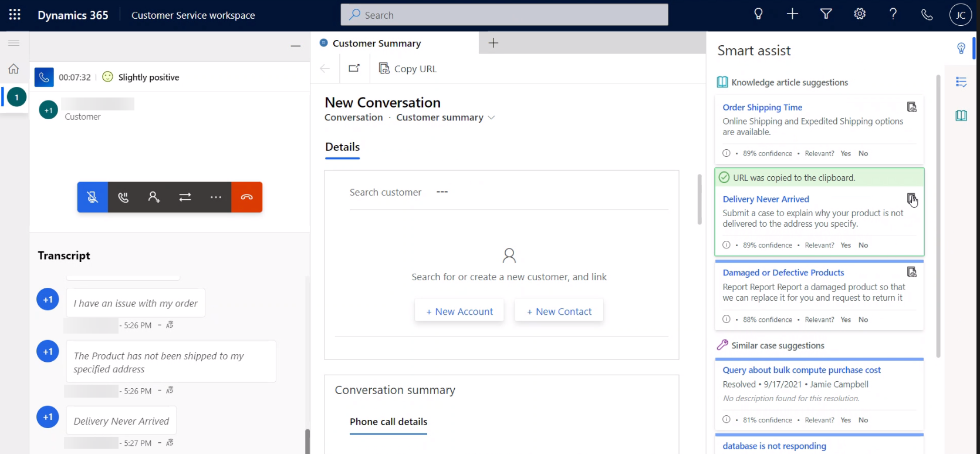Mute the microphone in call controls

(93, 197)
